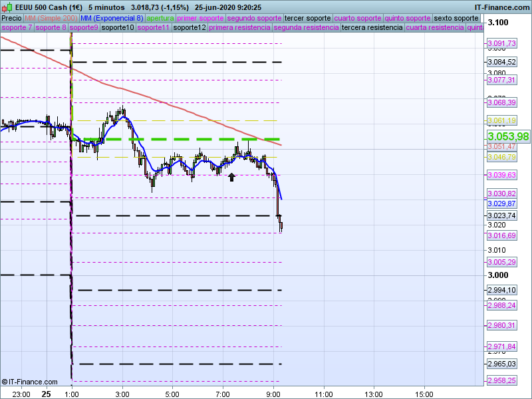Select the soporte 7 legend label
The width and height of the screenshot is (532, 399).
[x=17, y=27]
